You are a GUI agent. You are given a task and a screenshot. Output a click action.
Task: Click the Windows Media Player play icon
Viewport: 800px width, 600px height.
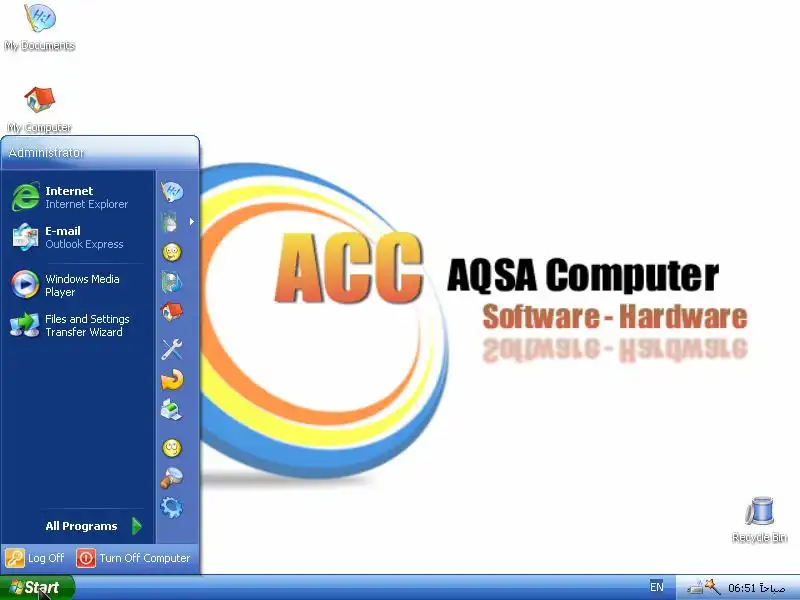(25, 285)
